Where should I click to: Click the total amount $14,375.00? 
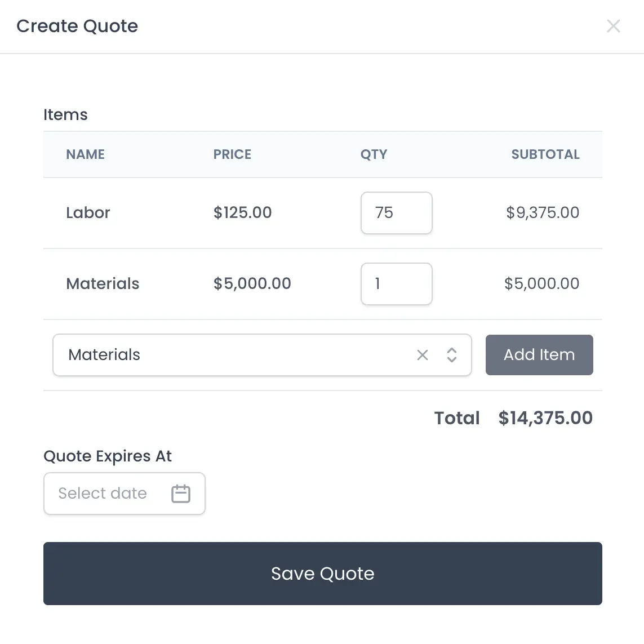545,418
